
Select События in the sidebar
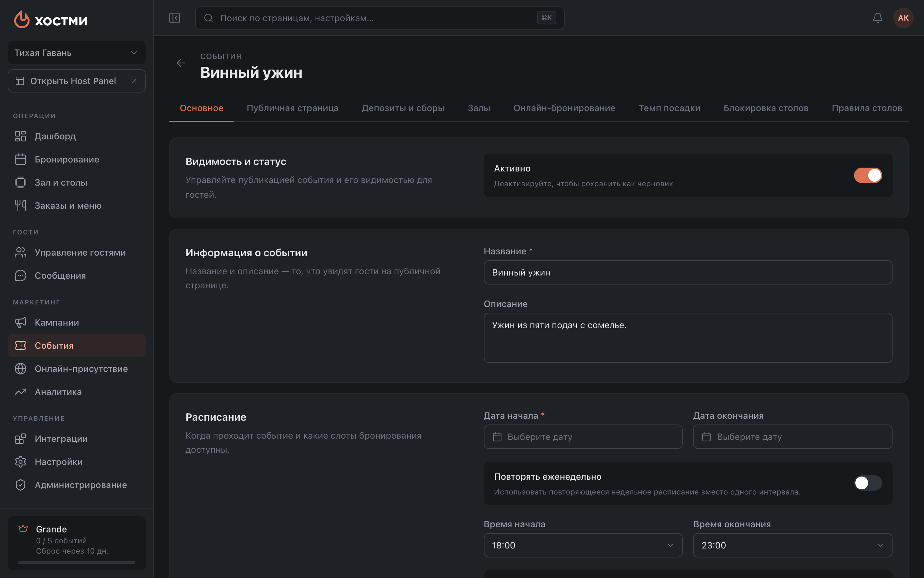point(76,346)
